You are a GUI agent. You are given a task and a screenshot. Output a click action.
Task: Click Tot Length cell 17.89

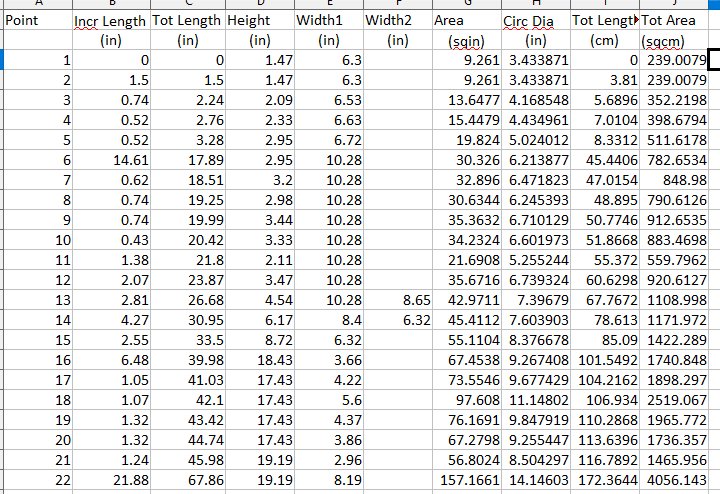[188, 160]
